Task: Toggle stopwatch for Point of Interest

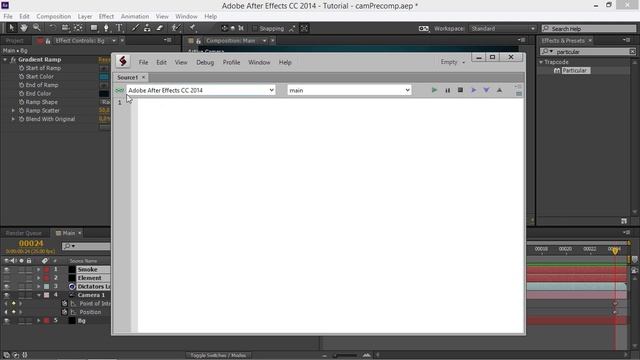Action: point(64,304)
